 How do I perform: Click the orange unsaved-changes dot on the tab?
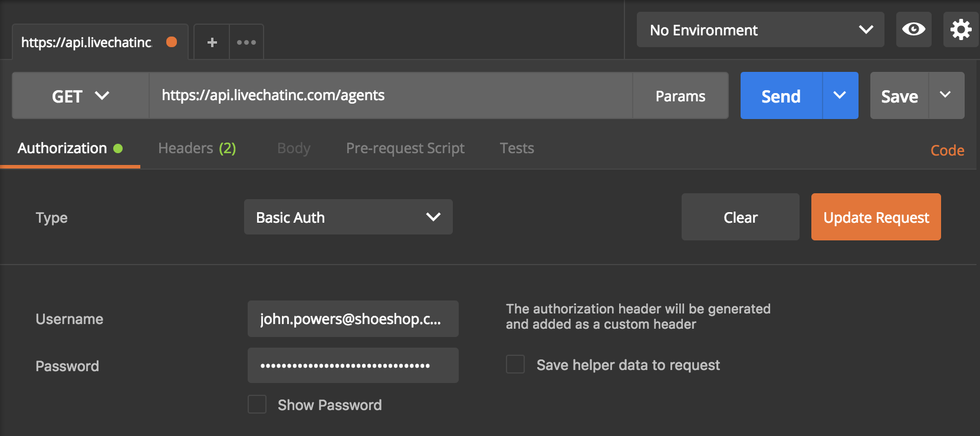point(172,42)
